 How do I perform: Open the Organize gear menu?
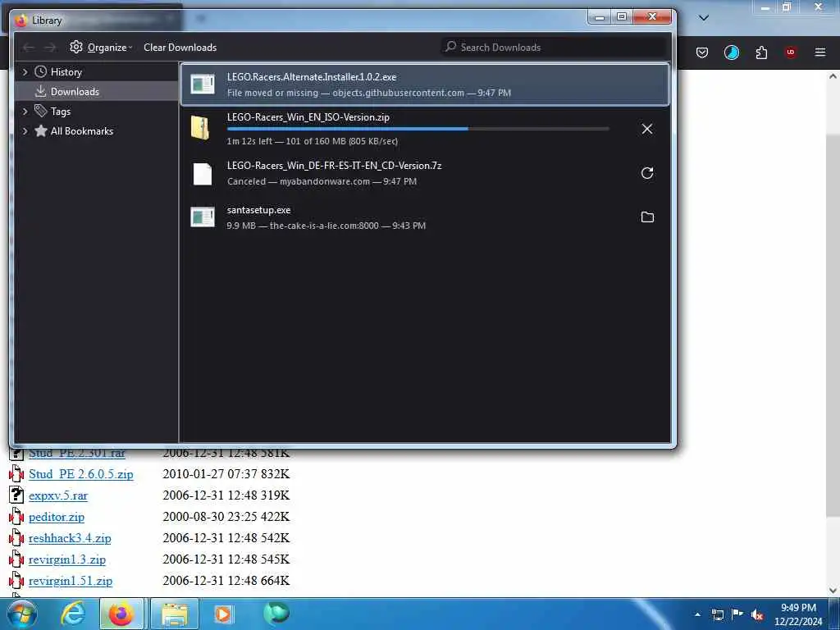[100, 47]
